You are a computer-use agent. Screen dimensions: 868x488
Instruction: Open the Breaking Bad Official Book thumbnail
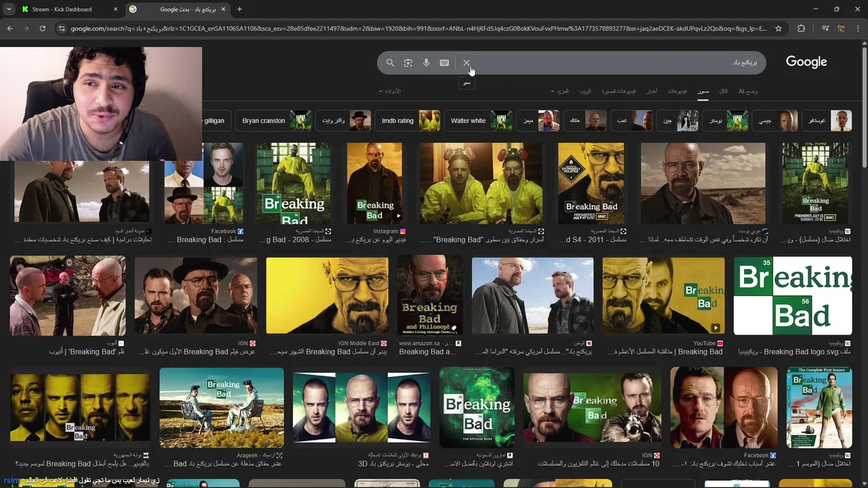click(x=477, y=407)
